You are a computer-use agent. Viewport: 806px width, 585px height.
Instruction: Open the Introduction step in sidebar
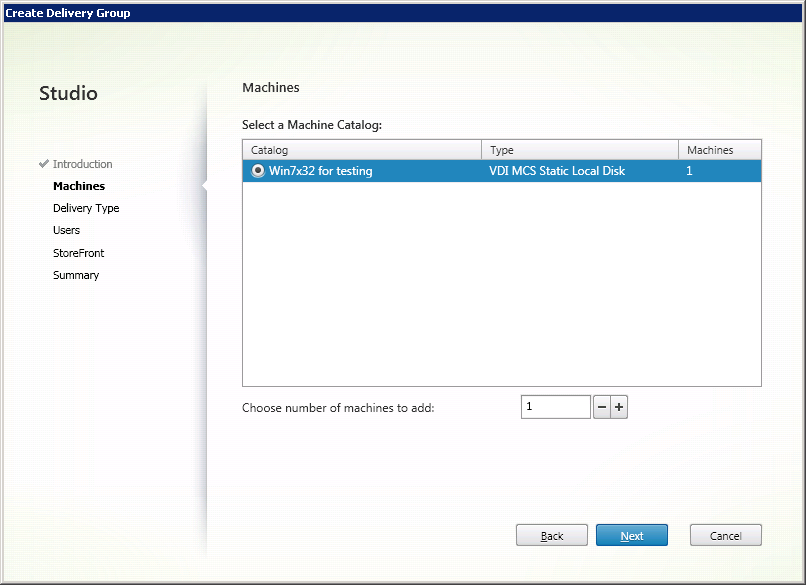pos(82,164)
